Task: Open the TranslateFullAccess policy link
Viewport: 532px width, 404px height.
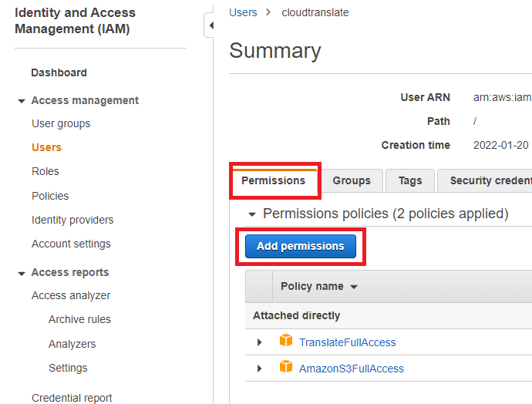Action: [x=347, y=342]
